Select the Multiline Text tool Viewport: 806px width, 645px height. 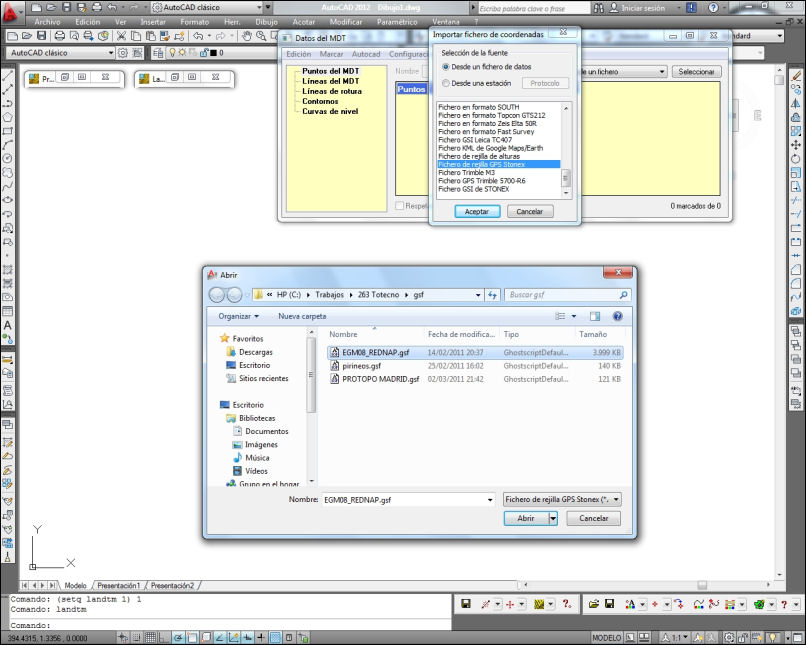point(8,325)
